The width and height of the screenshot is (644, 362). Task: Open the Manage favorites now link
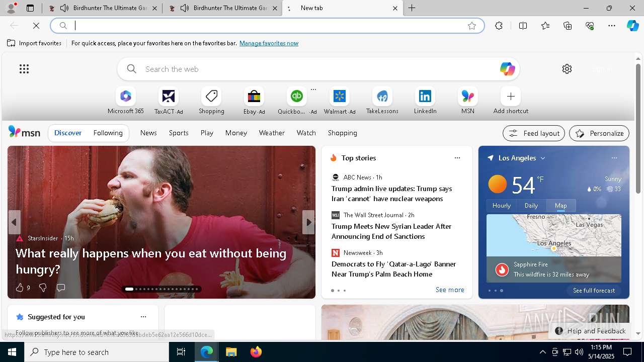tap(269, 43)
